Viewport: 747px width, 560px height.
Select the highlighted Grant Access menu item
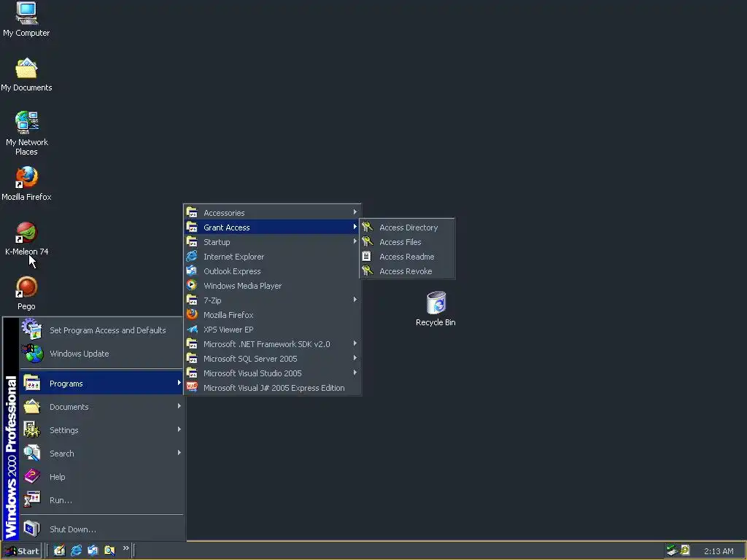pyautogui.click(x=272, y=227)
